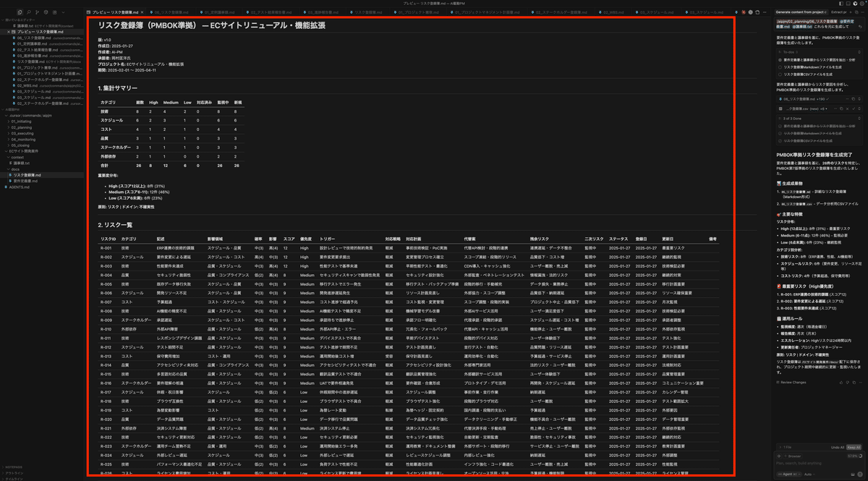Click the revert arrow on the chat prompt
The image size is (868, 481).
point(860,27)
